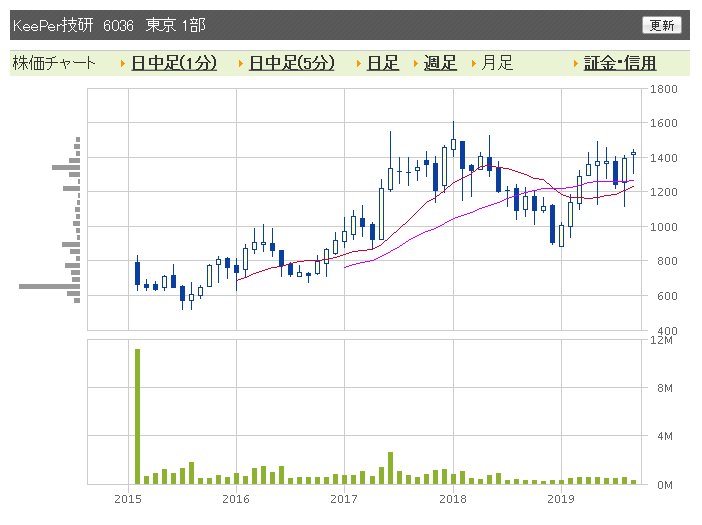Click orange arrow beside 日中足(5分)

240,64
